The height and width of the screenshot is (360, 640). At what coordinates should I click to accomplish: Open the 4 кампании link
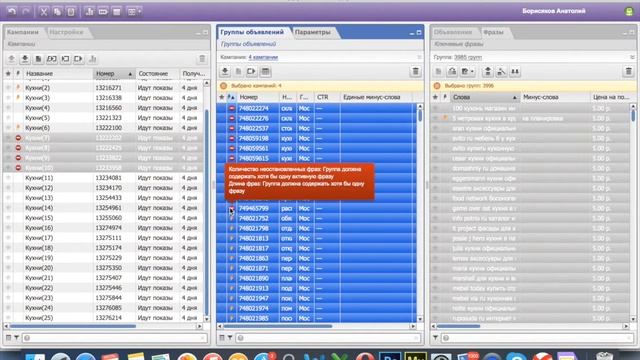263,57
